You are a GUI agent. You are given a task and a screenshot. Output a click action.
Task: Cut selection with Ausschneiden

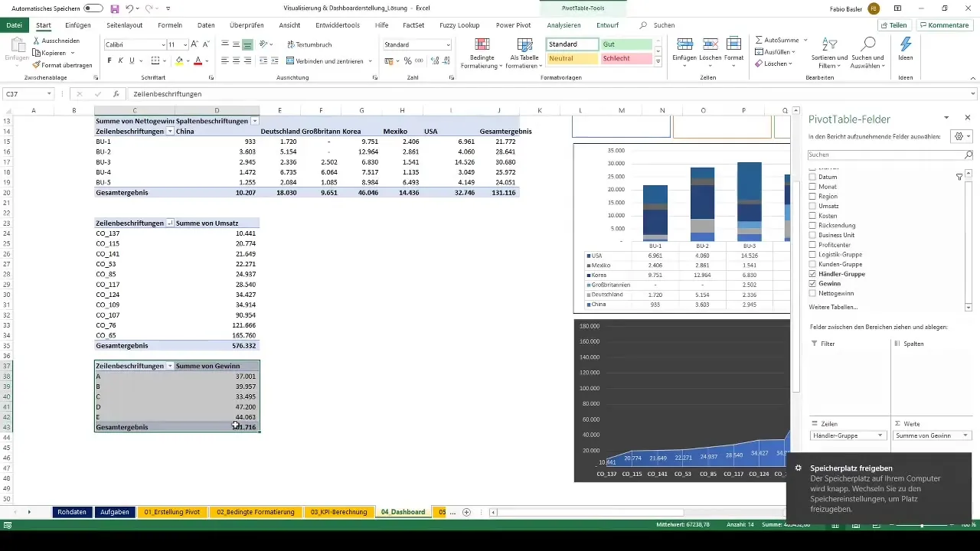coord(56,41)
